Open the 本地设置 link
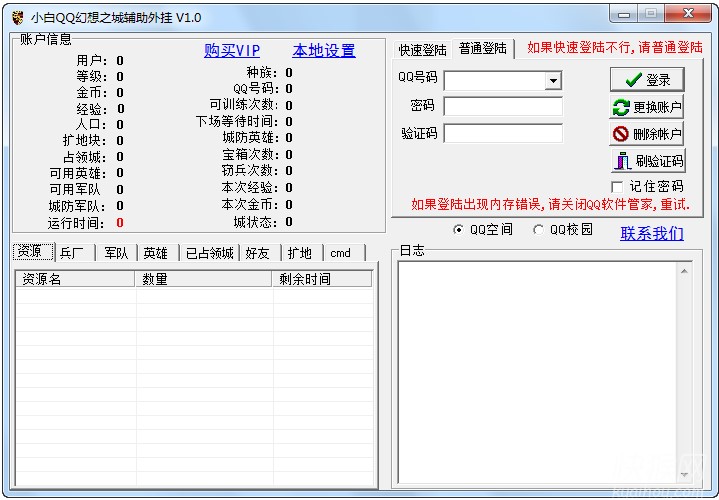719x500 pixels. coord(324,50)
